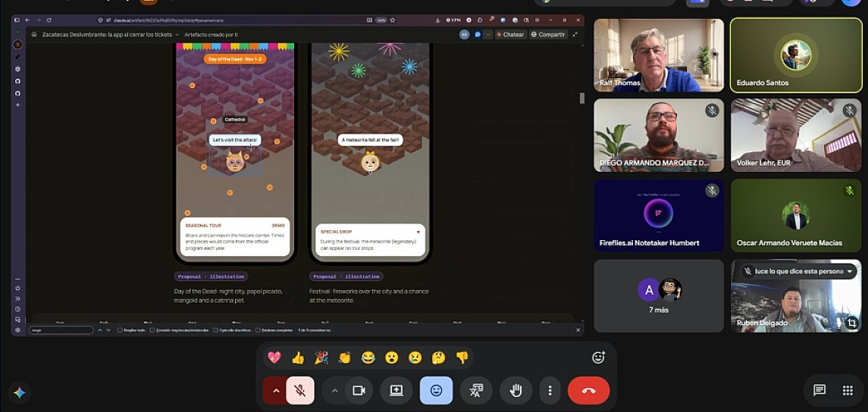Unmute the microphone in the call

click(300, 391)
